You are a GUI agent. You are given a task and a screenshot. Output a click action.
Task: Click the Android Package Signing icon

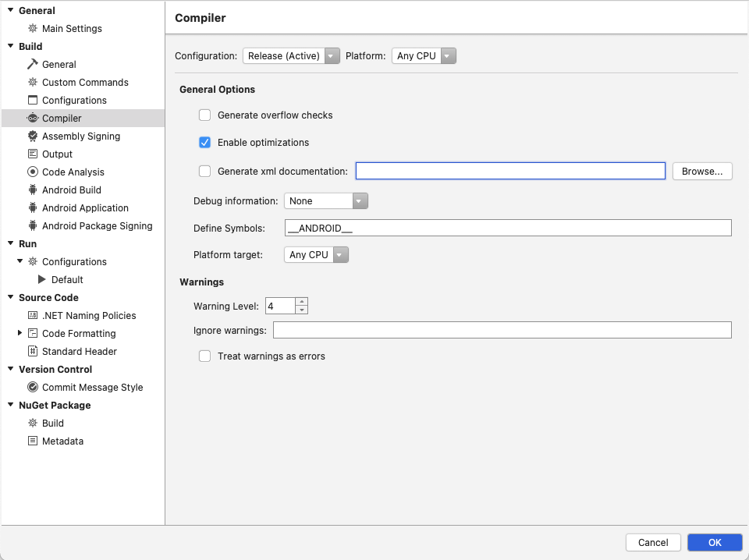pyautogui.click(x=33, y=226)
